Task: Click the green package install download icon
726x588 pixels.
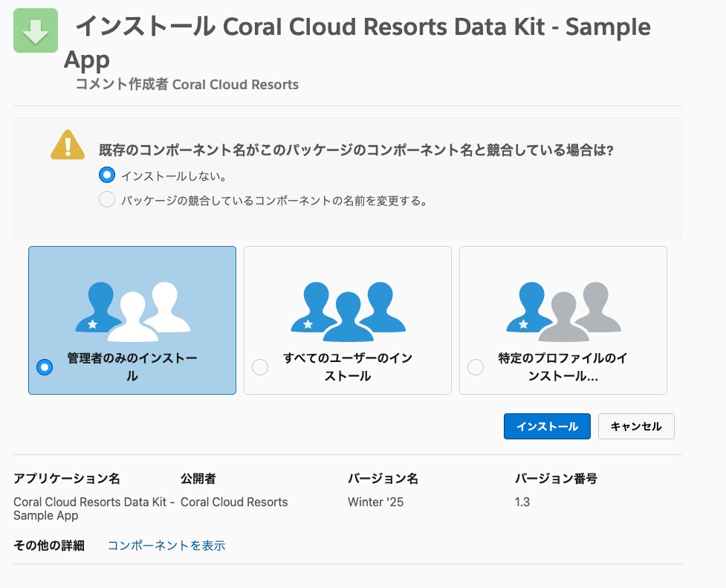Action: [36, 30]
